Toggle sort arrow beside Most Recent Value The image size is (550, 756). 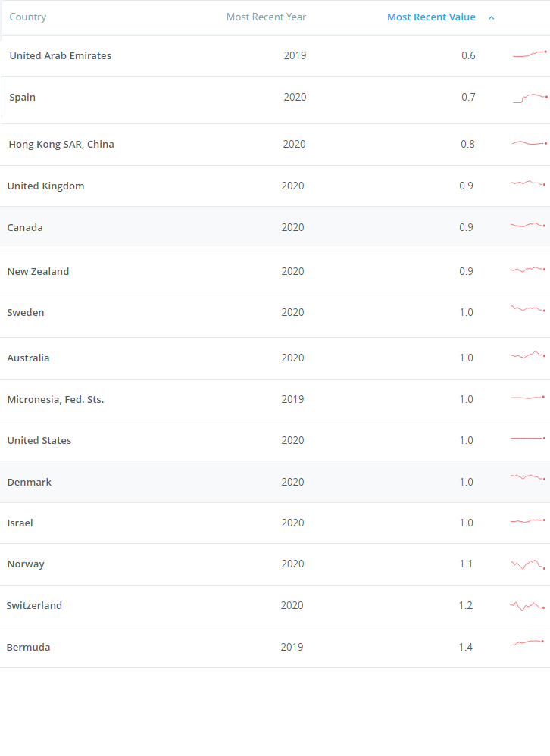pyautogui.click(x=491, y=18)
